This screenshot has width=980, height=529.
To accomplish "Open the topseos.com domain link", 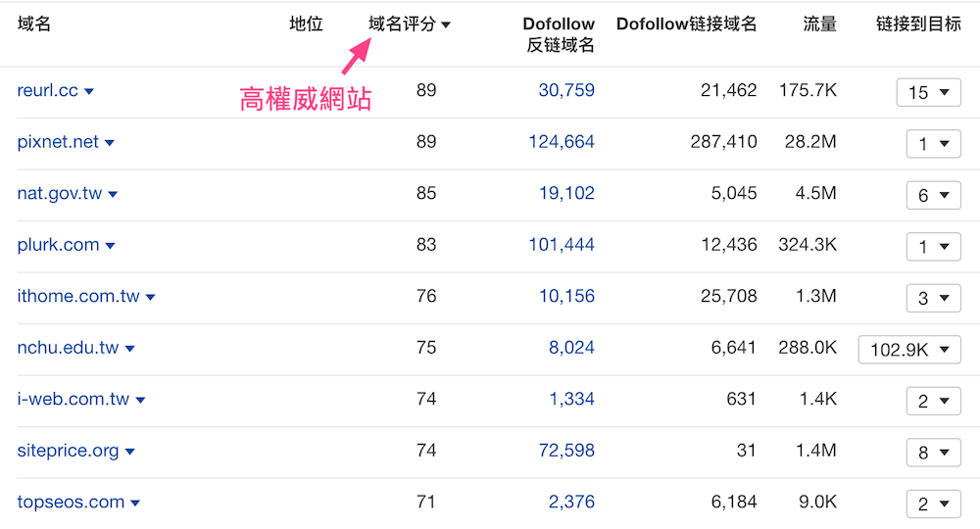I will (71, 503).
